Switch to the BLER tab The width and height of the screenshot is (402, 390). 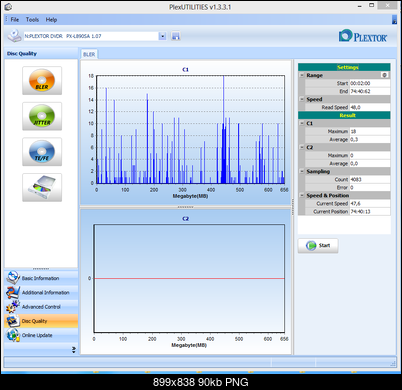coord(89,54)
